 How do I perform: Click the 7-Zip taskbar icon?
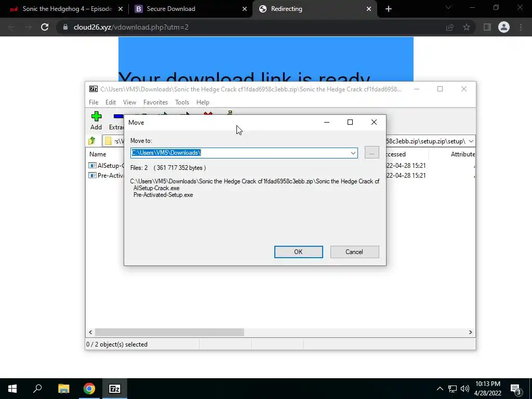point(115,389)
